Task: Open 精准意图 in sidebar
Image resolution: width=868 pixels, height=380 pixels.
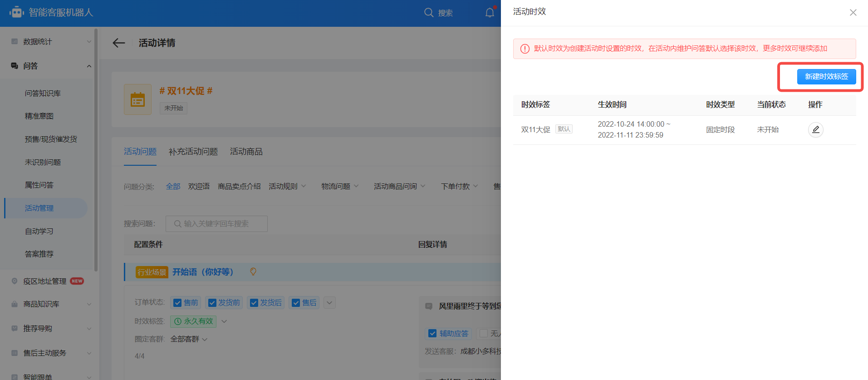Action: [x=39, y=116]
